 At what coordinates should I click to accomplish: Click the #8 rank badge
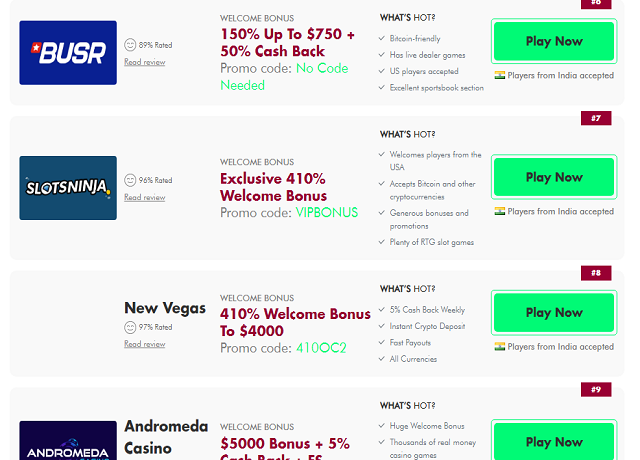(595, 273)
